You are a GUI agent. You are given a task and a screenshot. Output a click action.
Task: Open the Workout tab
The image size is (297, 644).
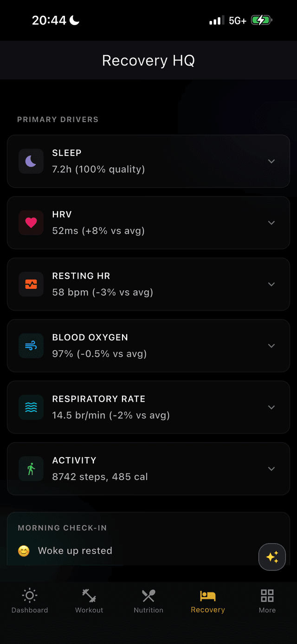click(x=89, y=601)
